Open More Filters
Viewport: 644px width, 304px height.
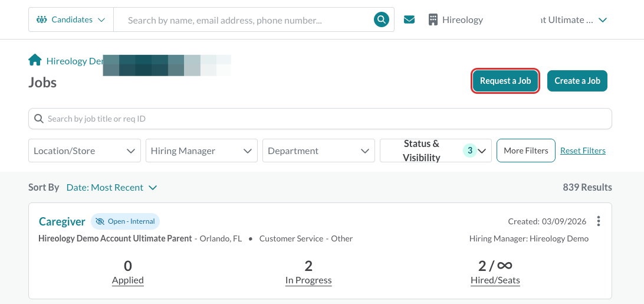tap(525, 151)
